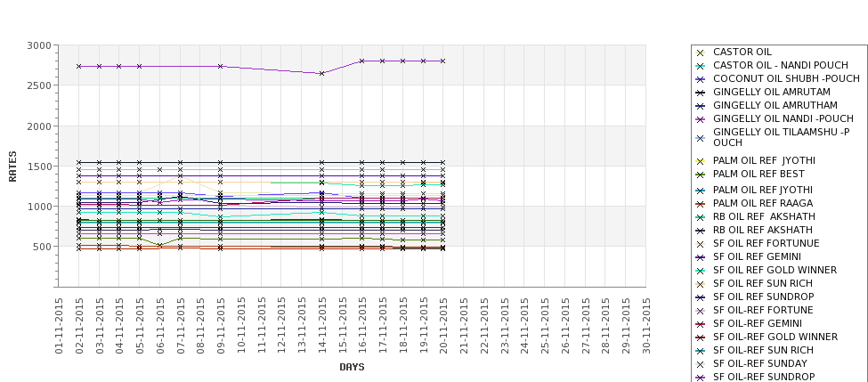Viewport: 868px width, 382px height.
Task: Select GINGELLY OIL TILAAMSHU -POUCH legend label
Action: (782, 137)
